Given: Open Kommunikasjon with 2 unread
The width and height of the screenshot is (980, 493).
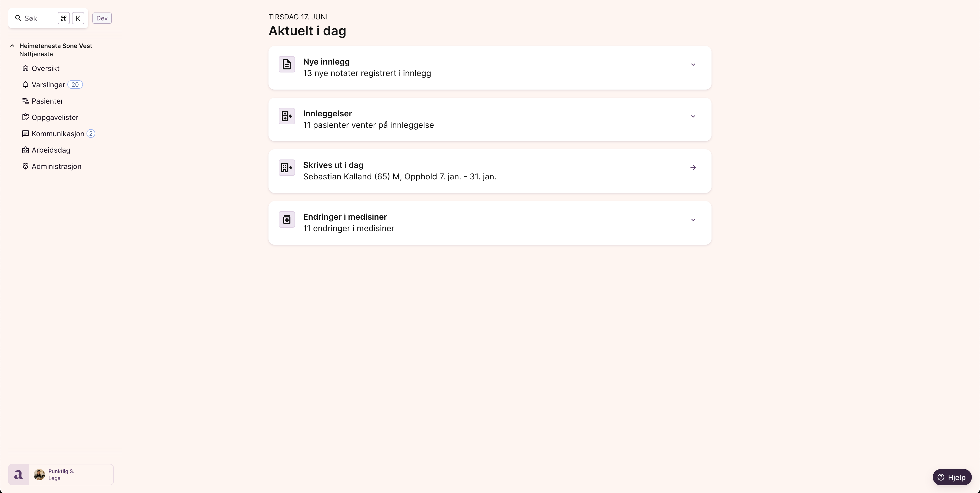Looking at the screenshot, I should click(58, 133).
